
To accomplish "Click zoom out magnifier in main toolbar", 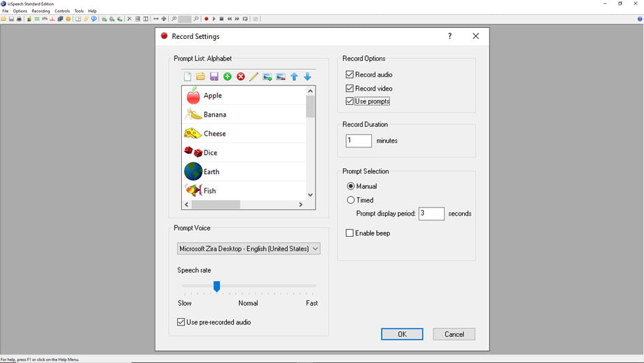I will (x=196, y=19).
